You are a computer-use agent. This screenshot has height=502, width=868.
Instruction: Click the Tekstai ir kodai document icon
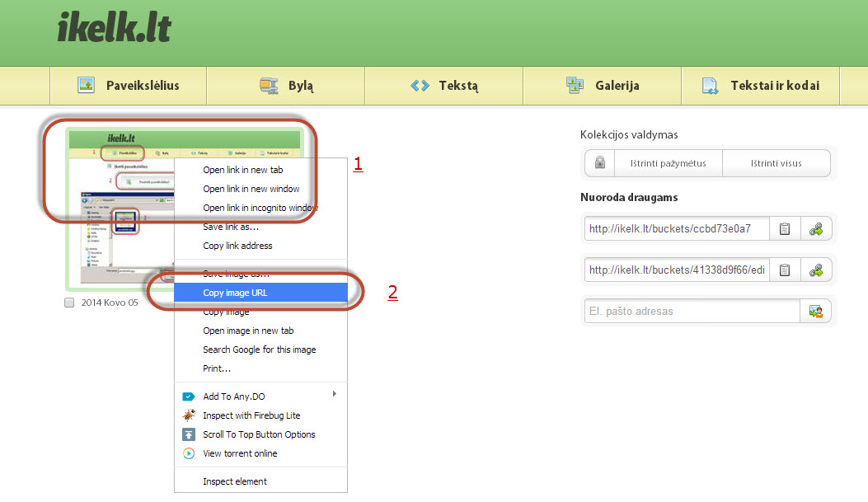710,85
